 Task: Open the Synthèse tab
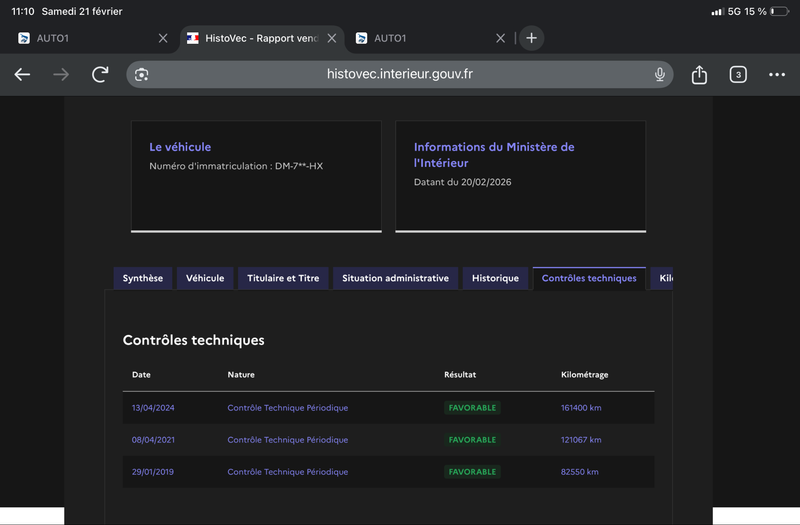click(x=143, y=278)
